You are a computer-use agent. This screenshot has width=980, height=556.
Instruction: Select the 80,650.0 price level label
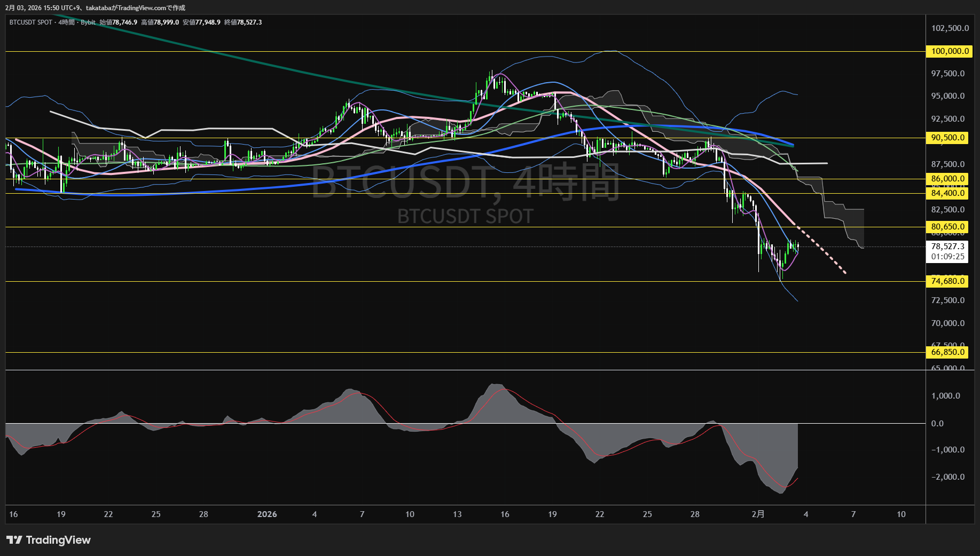coord(948,227)
